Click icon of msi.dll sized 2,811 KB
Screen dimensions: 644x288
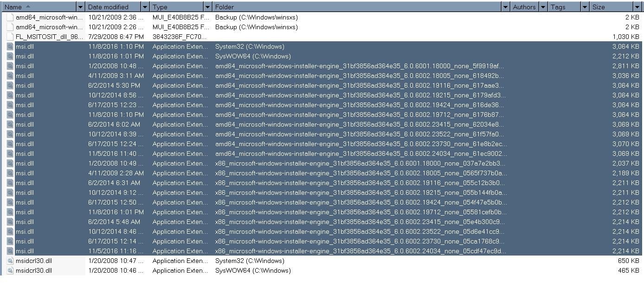(x=10, y=66)
